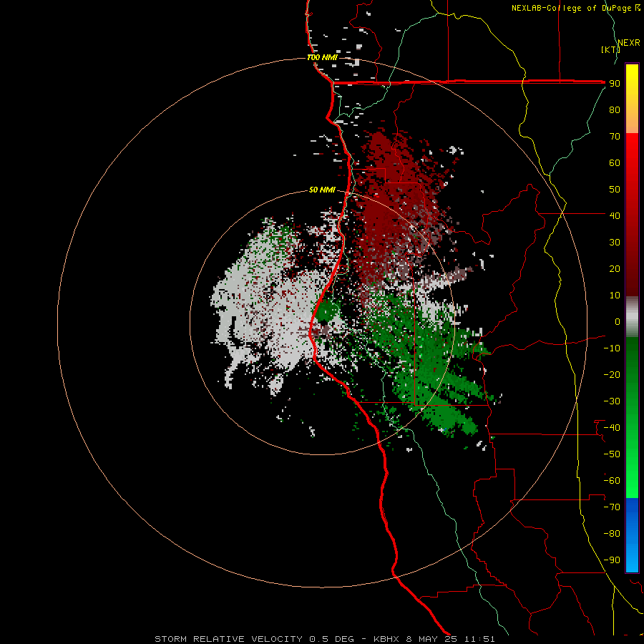Image resolution: width=644 pixels, height=644 pixels.
Task: Click the KT units label above the scale
Action: pyautogui.click(x=611, y=49)
